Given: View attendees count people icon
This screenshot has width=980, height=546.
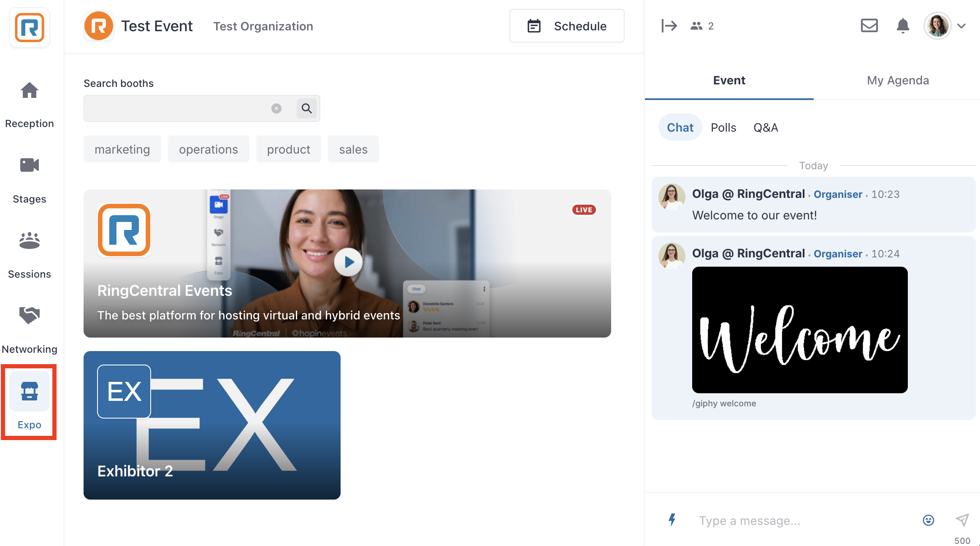Looking at the screenshot, I should 696,26.
